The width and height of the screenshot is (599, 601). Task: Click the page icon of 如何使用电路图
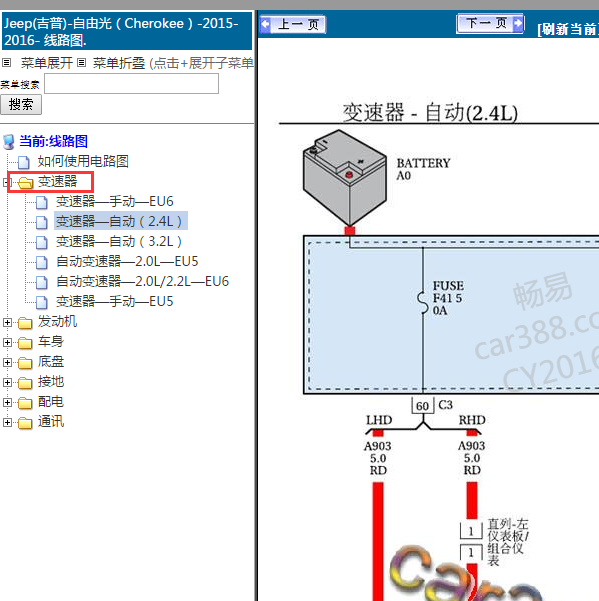point(24,162)
